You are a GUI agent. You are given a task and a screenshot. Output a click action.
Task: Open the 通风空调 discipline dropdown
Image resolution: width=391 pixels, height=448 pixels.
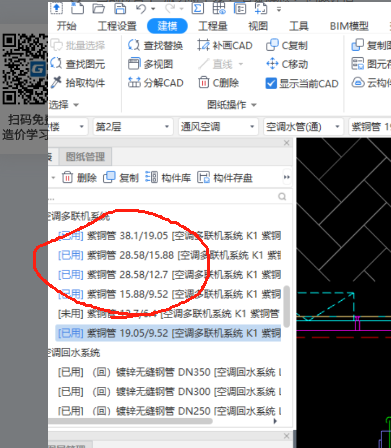coord(218,127)
